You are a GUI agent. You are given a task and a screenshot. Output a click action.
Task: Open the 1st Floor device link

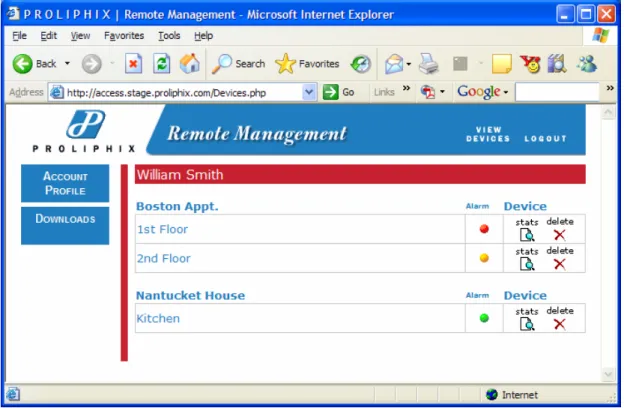(x=162, y=229)
